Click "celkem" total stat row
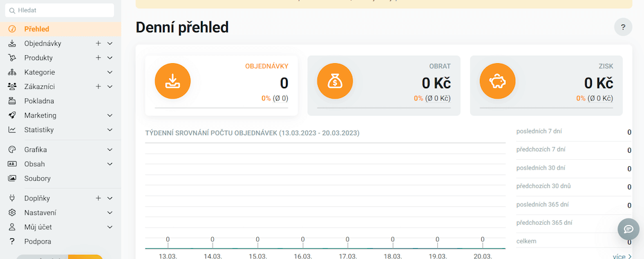Screen dimensions: 644x259 pyautogui.click(x=574, y=242)
